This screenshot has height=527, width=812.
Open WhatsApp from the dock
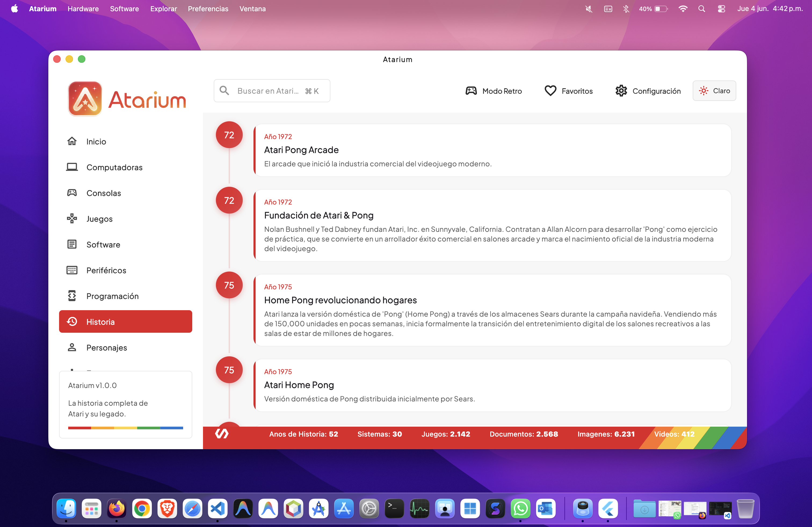click(520, 508)
